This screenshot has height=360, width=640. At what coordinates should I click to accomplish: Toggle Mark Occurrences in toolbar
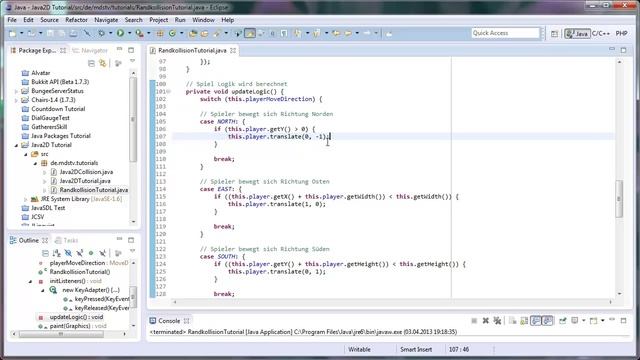tap(250, 33)
